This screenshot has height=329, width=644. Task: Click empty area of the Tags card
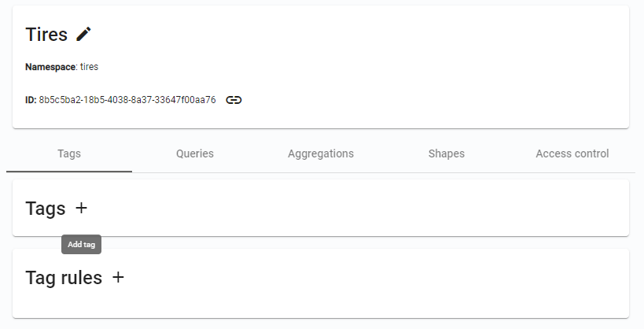(354, 208)
